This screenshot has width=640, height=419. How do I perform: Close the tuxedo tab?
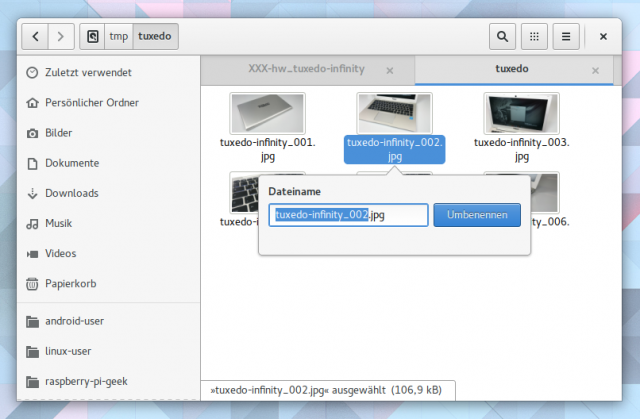coord(596,71)
